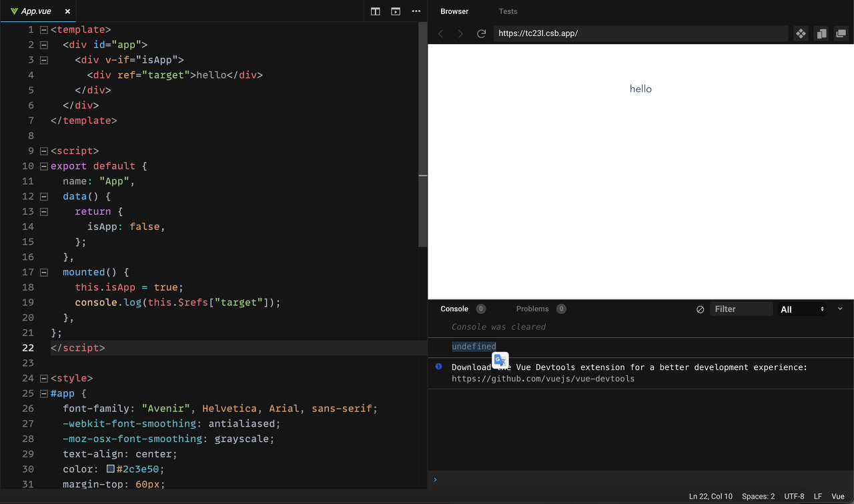Click the editor vertical scrollbar
The height and width of the screenshot is (504, 854).
[x=422, y=134]
